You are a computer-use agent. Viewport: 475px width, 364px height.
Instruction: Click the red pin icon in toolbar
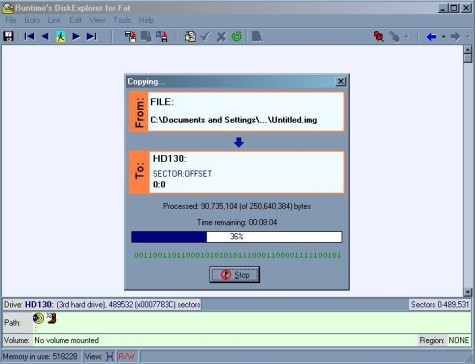point(379,36)
